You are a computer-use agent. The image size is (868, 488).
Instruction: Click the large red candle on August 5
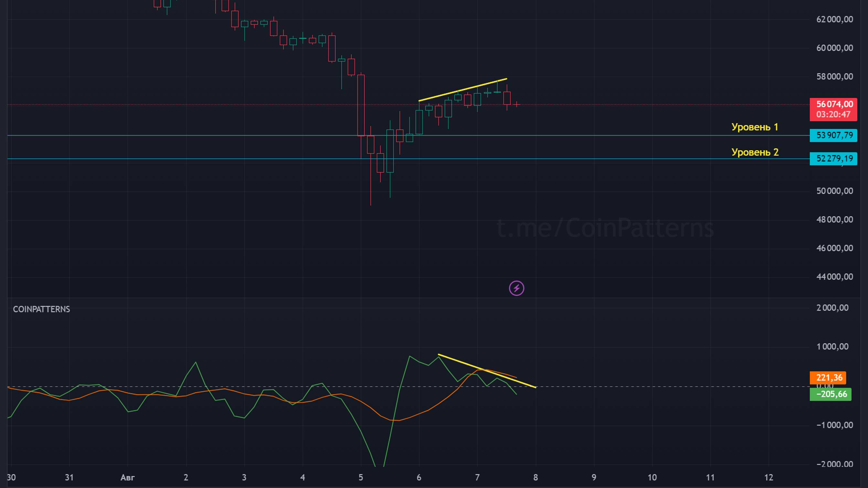click(361, 105)
